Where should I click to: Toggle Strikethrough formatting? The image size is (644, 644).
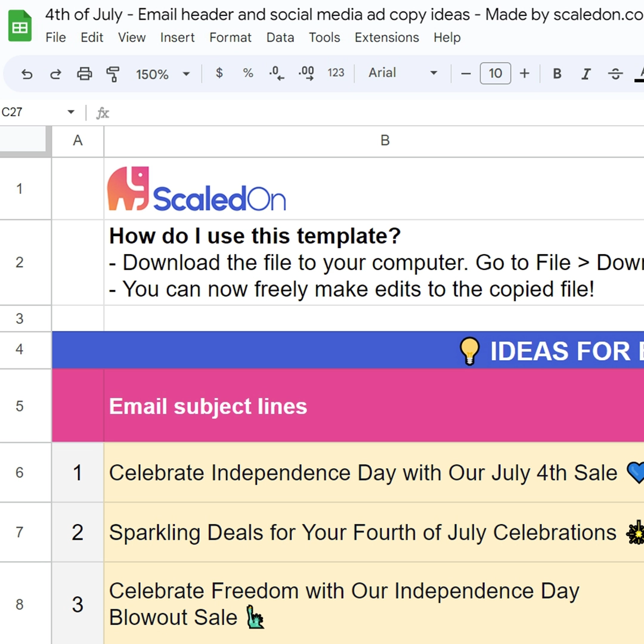tap(615, 74)
